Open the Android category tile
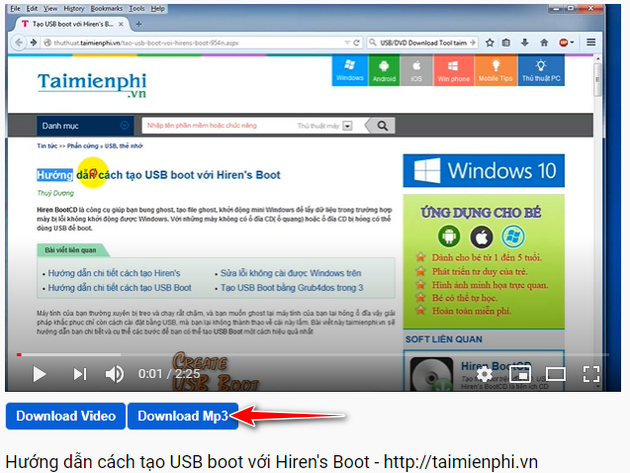Viewport: 630px width, 473px height. coord(384,71)
